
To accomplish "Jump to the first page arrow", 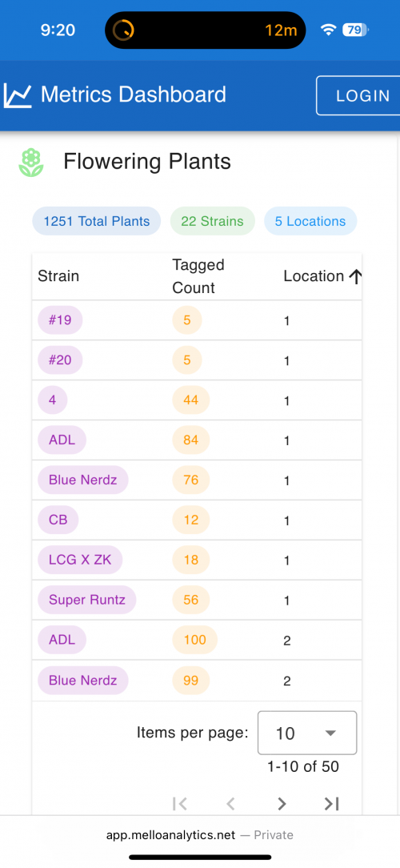I will tap(180, 804).
